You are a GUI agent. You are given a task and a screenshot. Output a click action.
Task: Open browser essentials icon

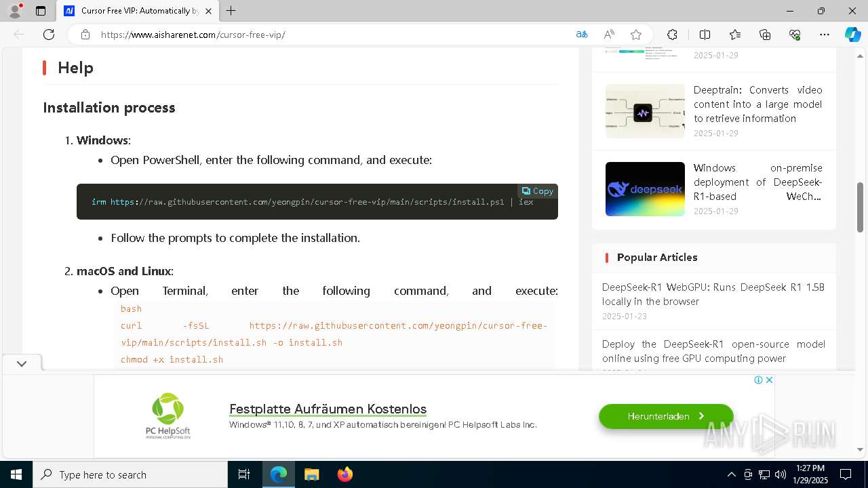pyautogui.click(x=795, y=35)
